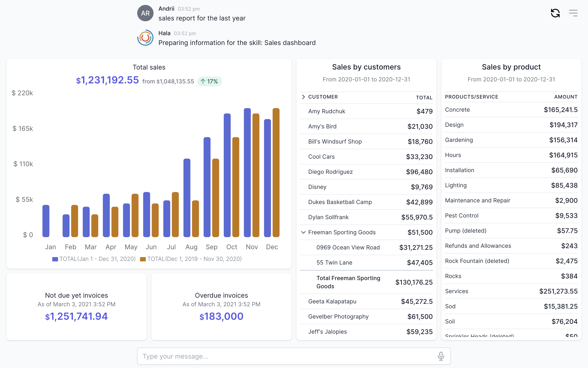Image resolution: width=588 pixels, height=368 pixels.
Task: Click the Total Freeman Sporting Goods row
Action: [x=366, y=282]
